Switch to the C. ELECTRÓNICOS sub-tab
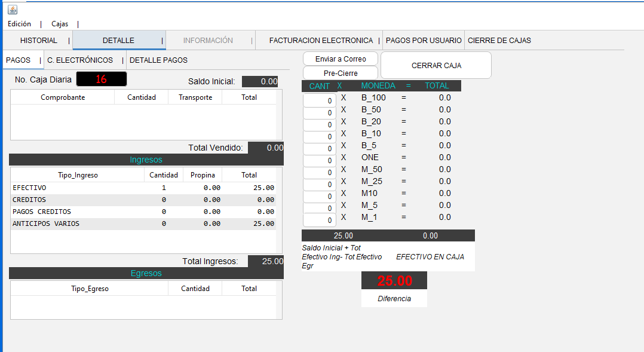Screen dimensions: 644x352 pos(80,60)
